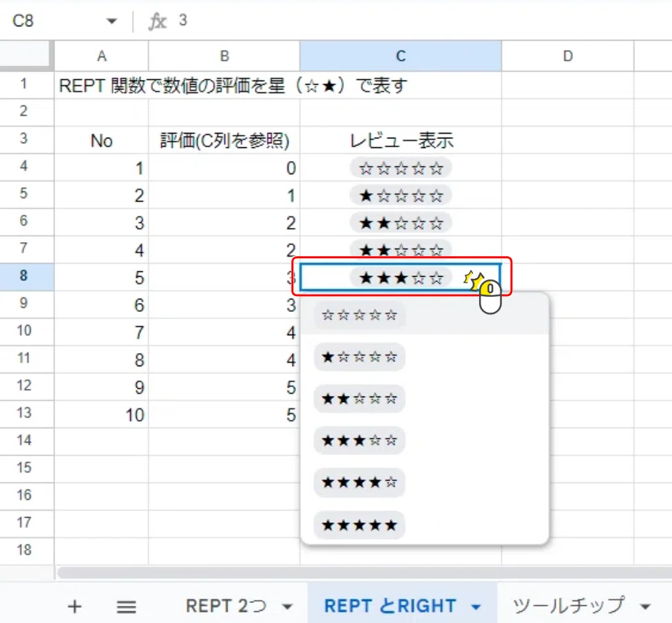Viewport: 672px width, 623px height.
Task: Click the '評価(C列を参照)' header cell
Action: (x=224, y=140)
